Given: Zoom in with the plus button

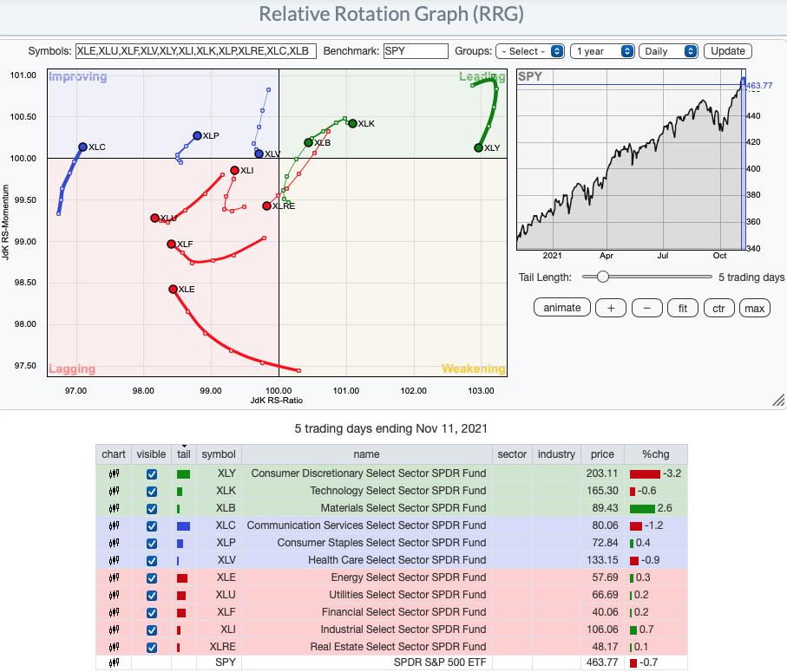Looking at the screenshot, I should (611, 308).
